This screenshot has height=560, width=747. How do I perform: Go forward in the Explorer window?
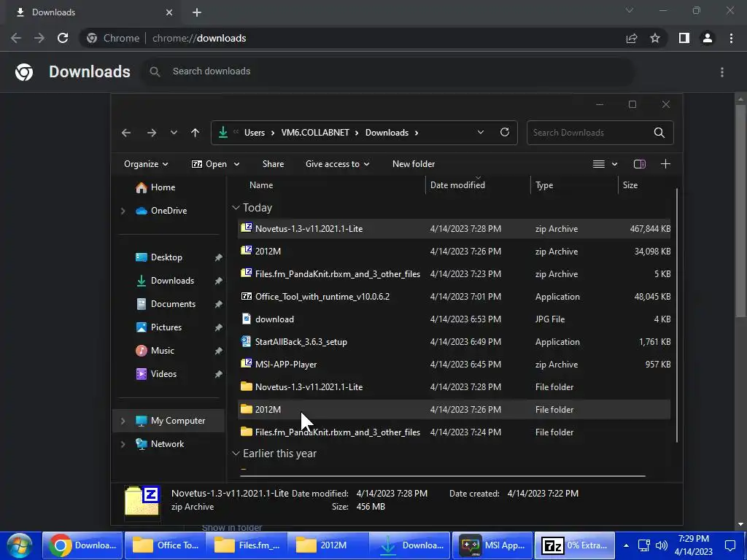(x=152, y=133)
